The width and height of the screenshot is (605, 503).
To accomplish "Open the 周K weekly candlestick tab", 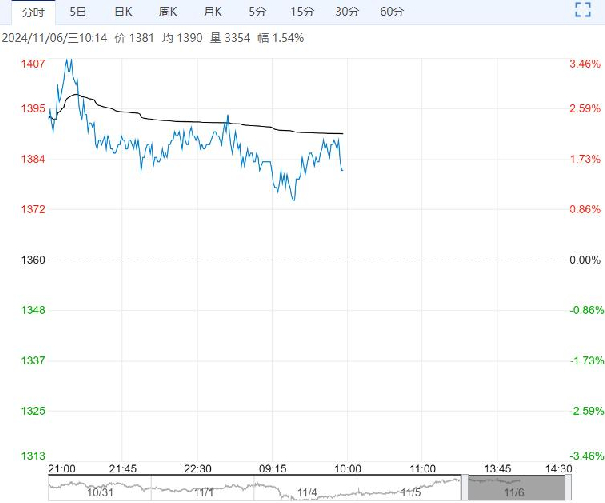I will click(x=167, y=12).
